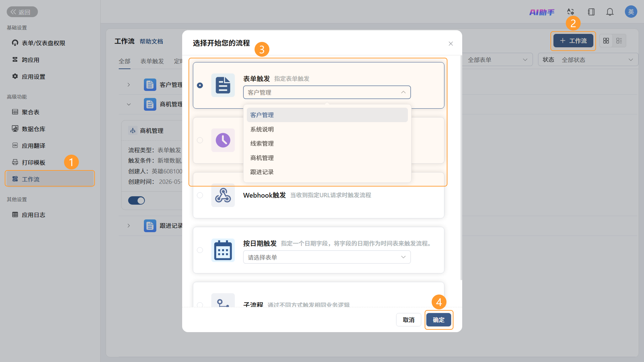Image resolution: width=644 pixels, height=362 pixels.
Task: Open 聚合表 in the sidebar
Action: click(50, 112)
